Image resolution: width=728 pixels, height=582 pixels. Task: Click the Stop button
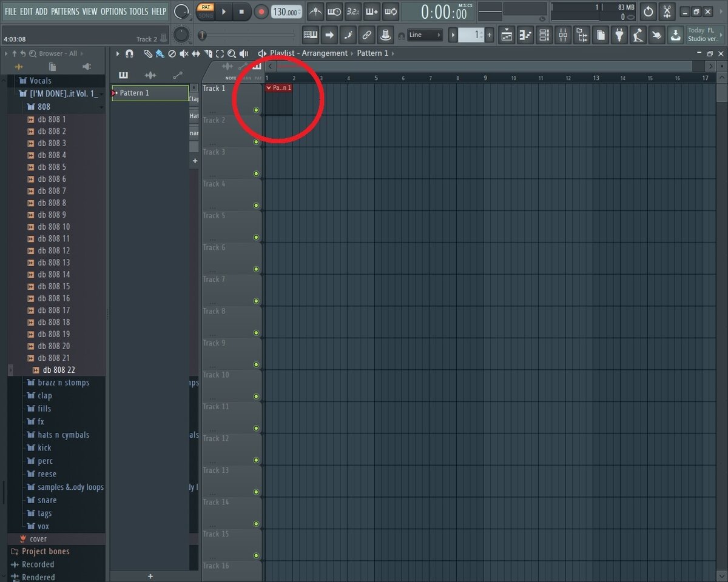click(241, 12)
